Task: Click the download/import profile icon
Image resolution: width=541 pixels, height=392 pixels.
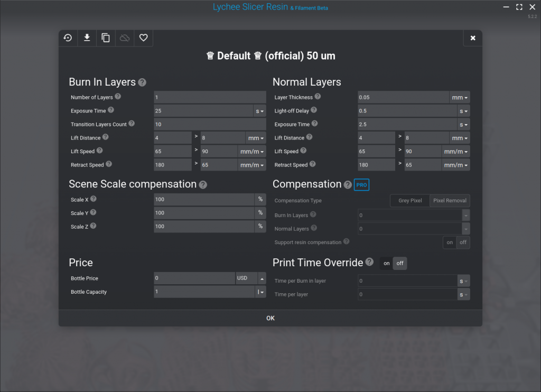Action: point(87,38)
